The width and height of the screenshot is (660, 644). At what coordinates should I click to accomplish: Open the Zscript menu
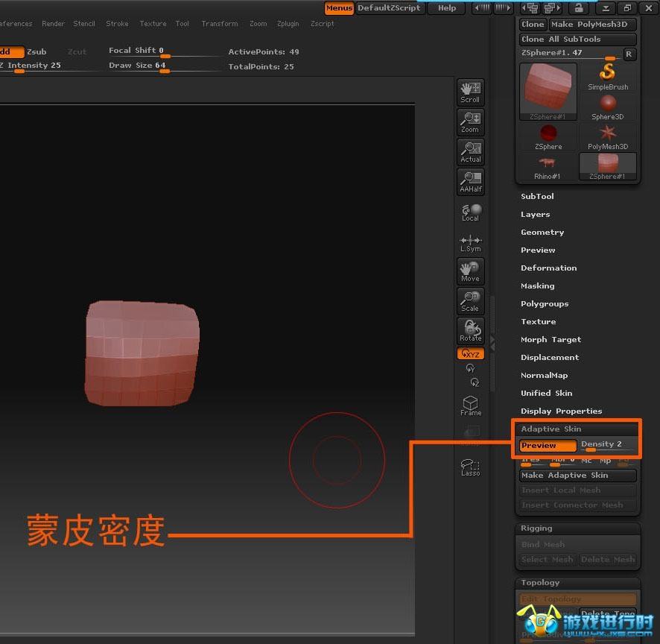point(322,24)
